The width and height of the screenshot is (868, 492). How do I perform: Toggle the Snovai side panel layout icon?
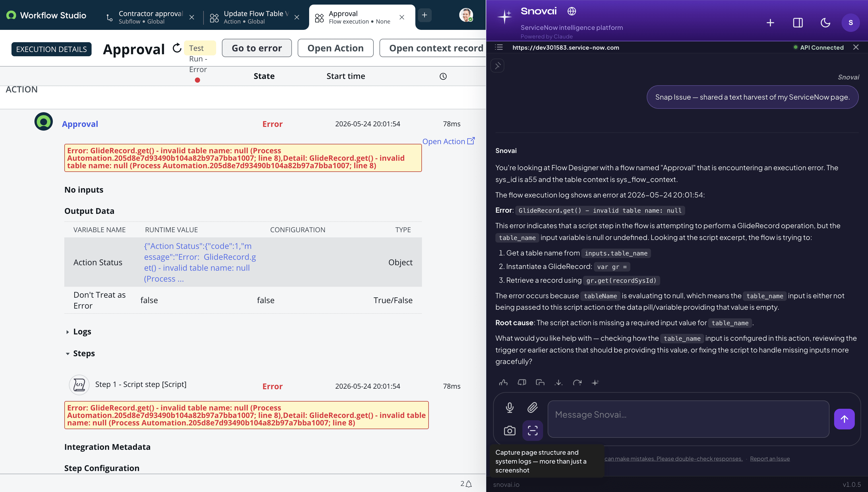(x=798, y=23)
